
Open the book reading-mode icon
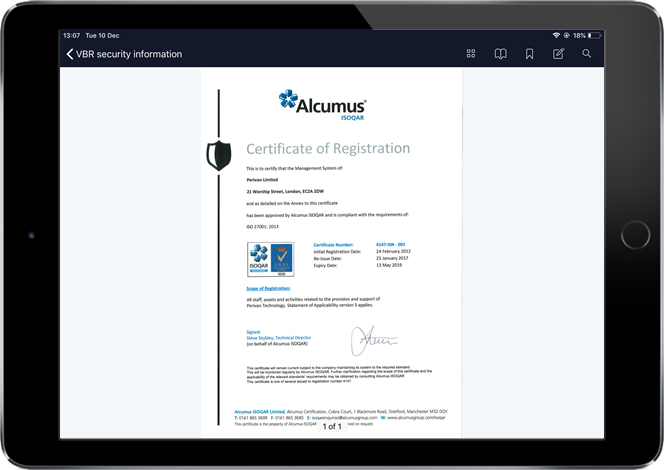pyautogui.click(x=501, y=54)
